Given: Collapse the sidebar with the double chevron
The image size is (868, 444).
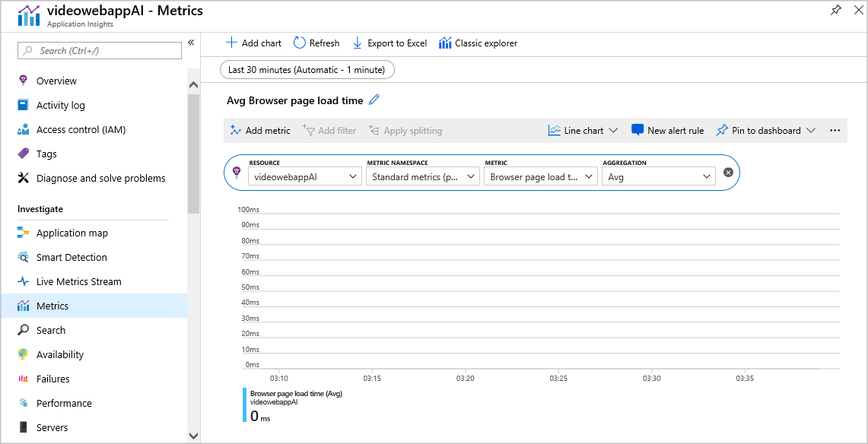Looking at the screenshot, I should (x=191, y=43).
